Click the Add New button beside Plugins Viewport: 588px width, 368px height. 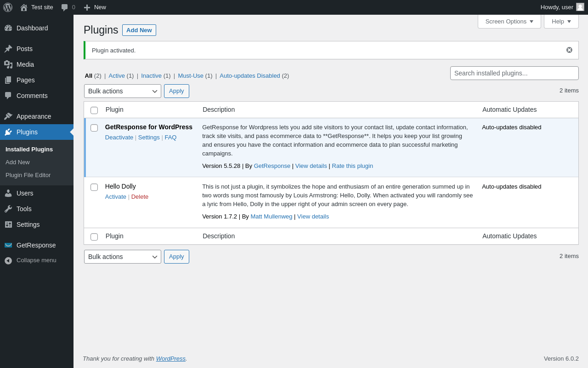click(x=139, y=30)
